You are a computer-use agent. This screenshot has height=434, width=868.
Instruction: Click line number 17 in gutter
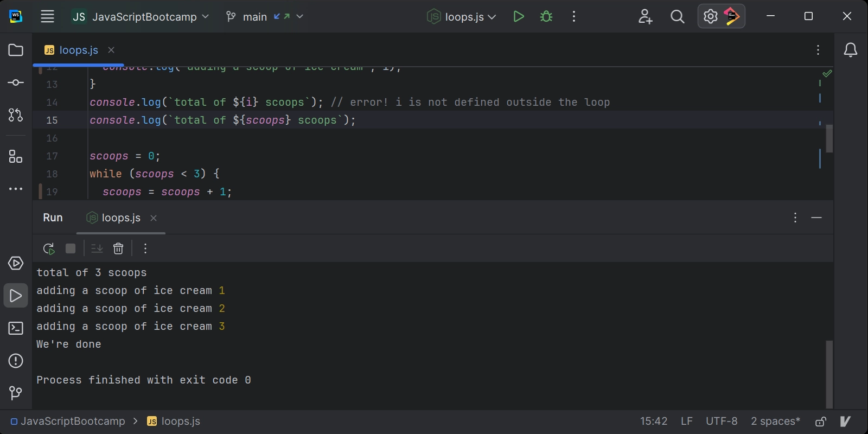click(52, 156)
